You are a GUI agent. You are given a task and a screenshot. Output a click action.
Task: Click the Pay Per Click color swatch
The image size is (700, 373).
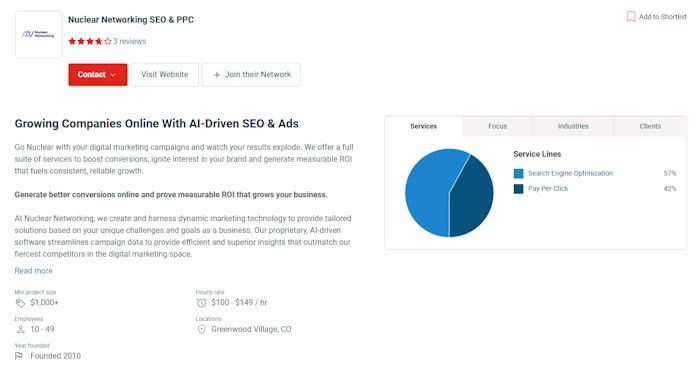(518, 189)
